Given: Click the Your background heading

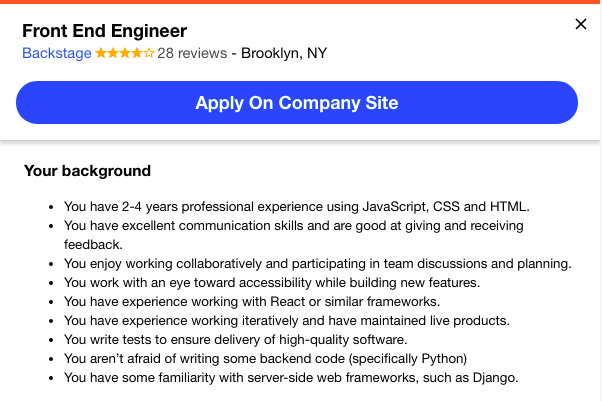Looking at the screenshot, I should [88, 171].
